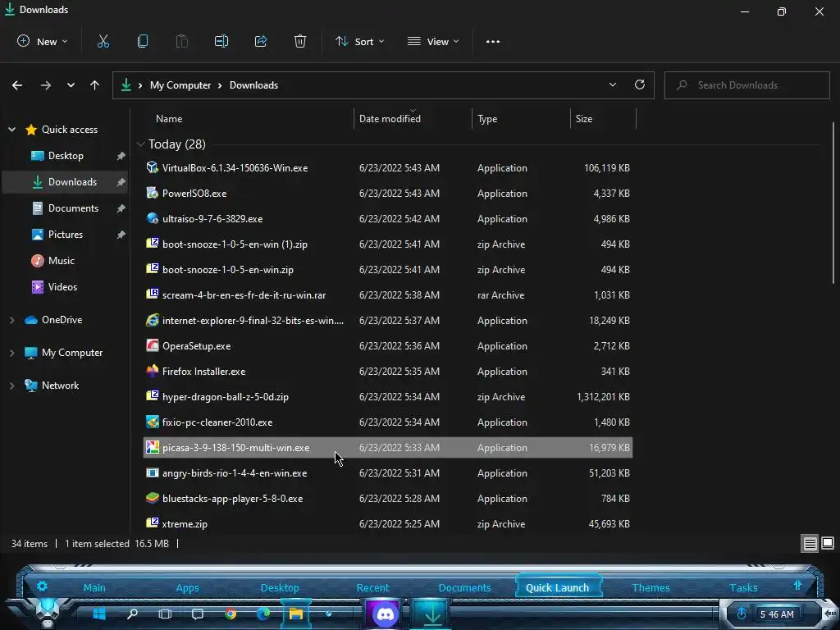Collapse the Today (28) group
This screenshot has width=840, height=630.
pyautogui.click(x=141, y=144)
